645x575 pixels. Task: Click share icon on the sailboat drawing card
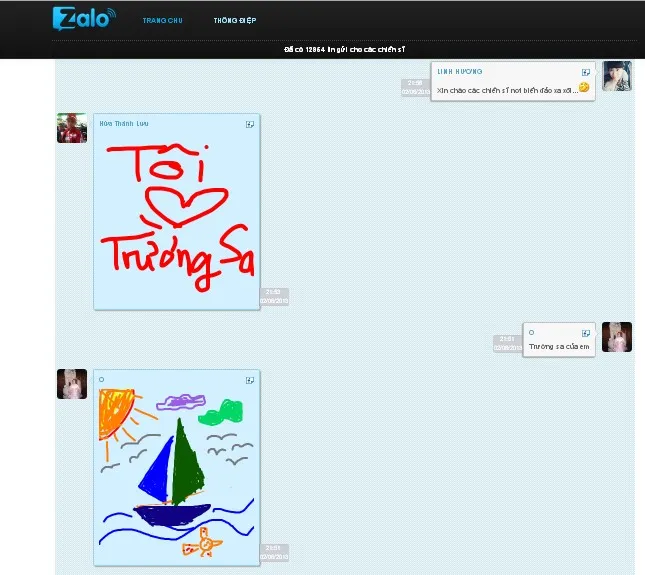(x=250, y=380)
